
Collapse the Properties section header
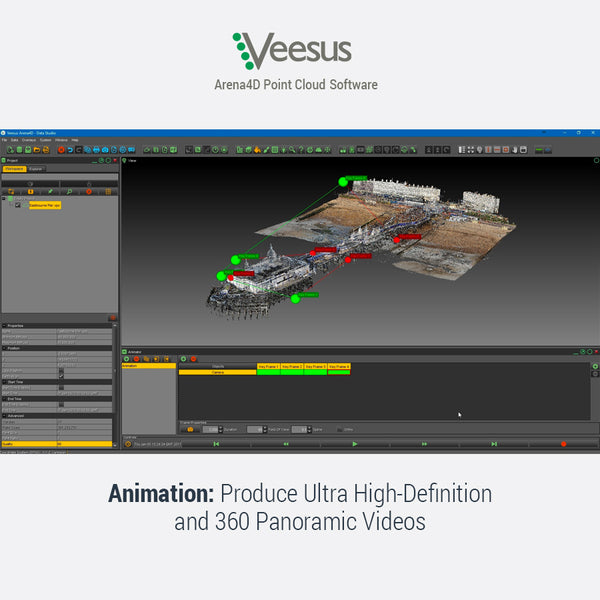pyautogui.click(x=4, y=325)
